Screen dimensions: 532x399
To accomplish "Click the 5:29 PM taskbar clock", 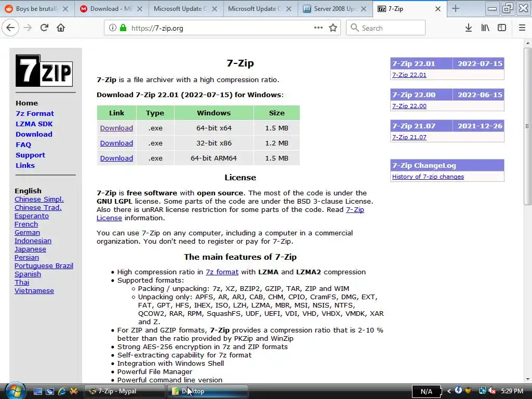I will pos(512,391).
